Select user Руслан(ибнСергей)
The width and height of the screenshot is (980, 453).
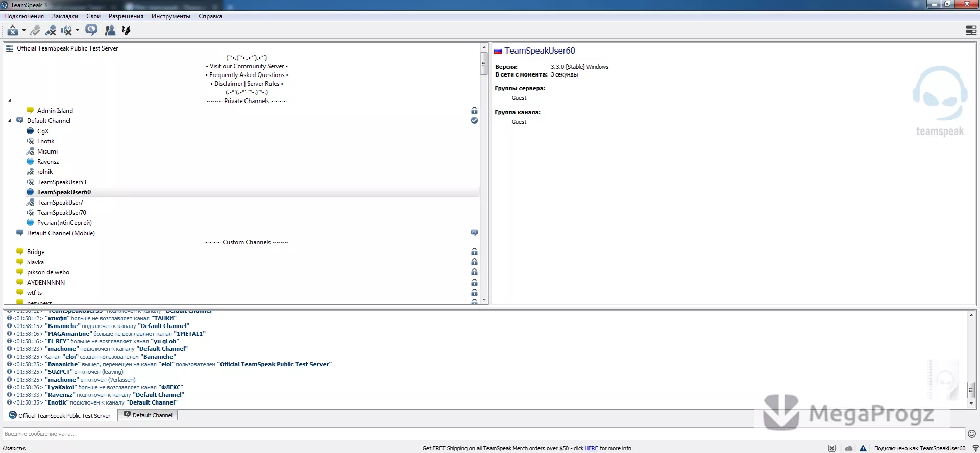point(64,223)
